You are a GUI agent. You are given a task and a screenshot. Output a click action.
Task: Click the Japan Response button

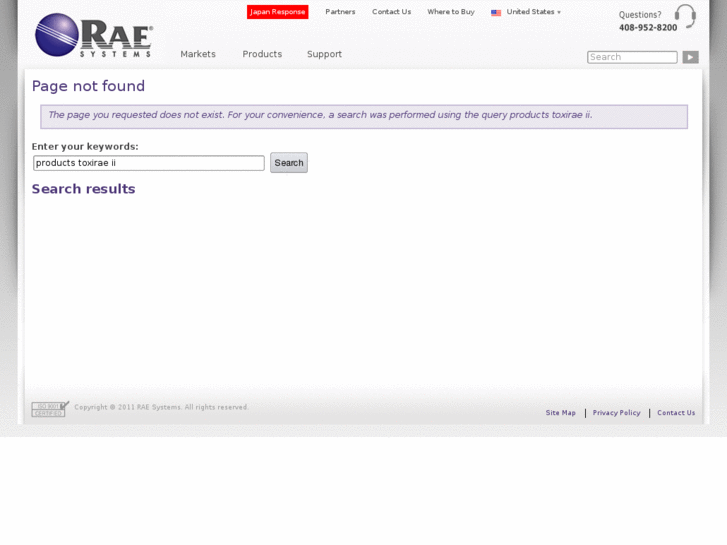pyautogui.click(x=277, y=12)
